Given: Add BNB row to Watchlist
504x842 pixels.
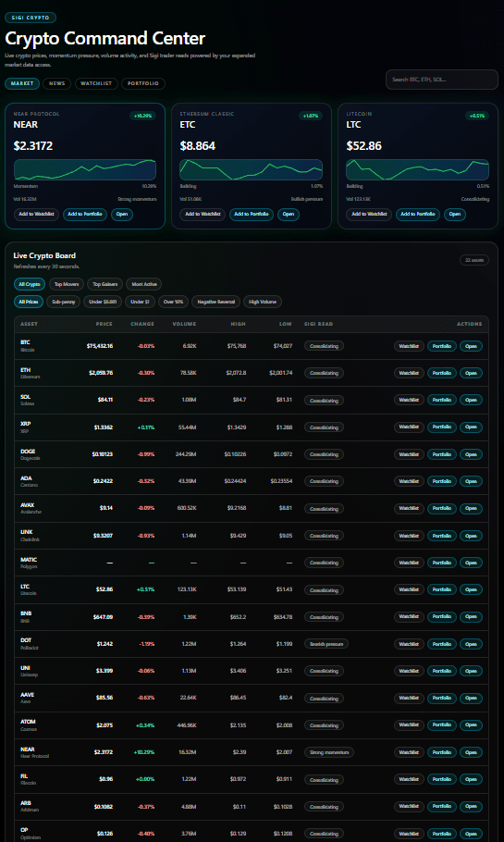Looking at the screenshot, I should 409,616.
